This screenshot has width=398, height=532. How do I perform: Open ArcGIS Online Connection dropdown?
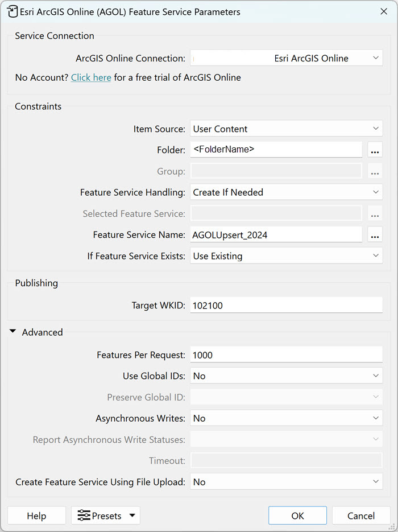[286, 58]
